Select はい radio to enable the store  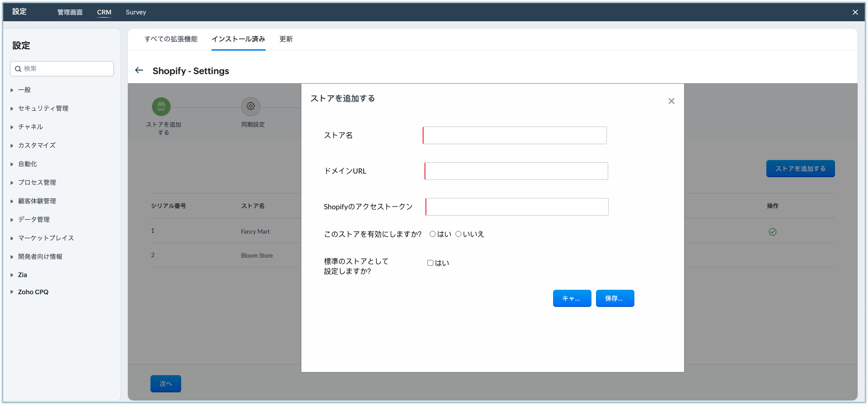pos(433,234)
